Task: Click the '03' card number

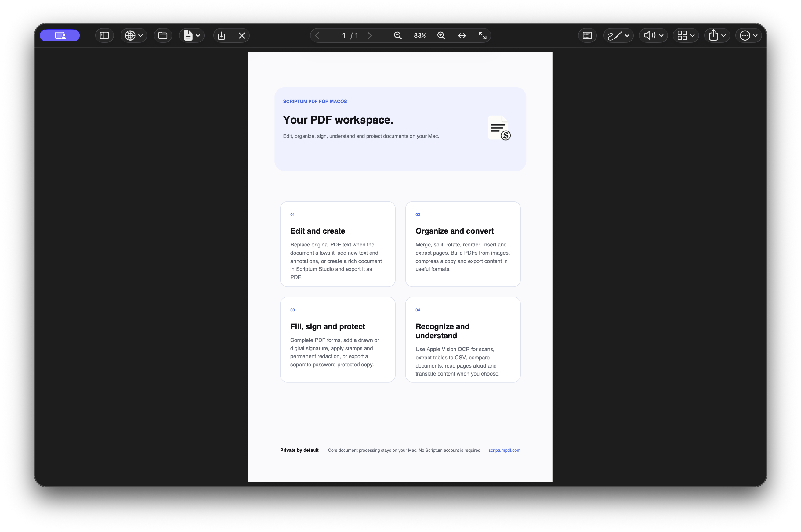Action: coord(292,310)
